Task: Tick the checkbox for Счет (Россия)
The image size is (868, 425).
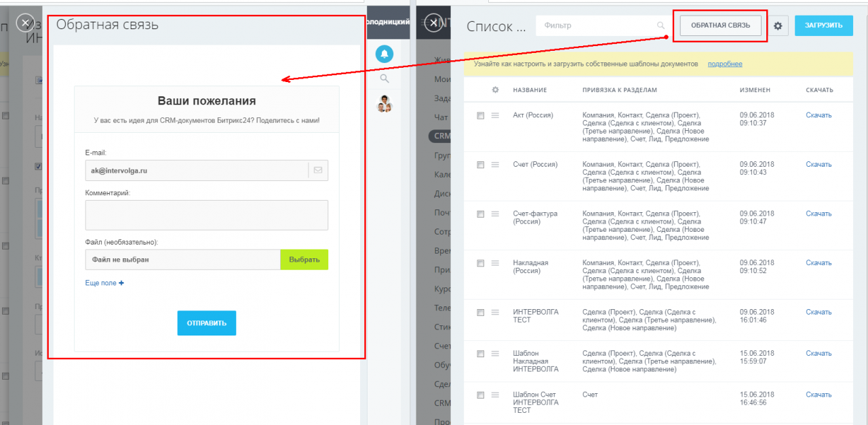Action: 480,165
